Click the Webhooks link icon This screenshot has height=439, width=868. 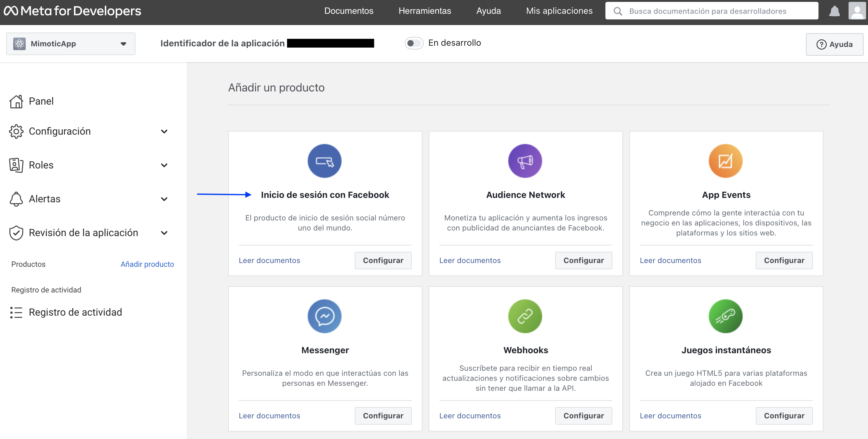(525, 316)
